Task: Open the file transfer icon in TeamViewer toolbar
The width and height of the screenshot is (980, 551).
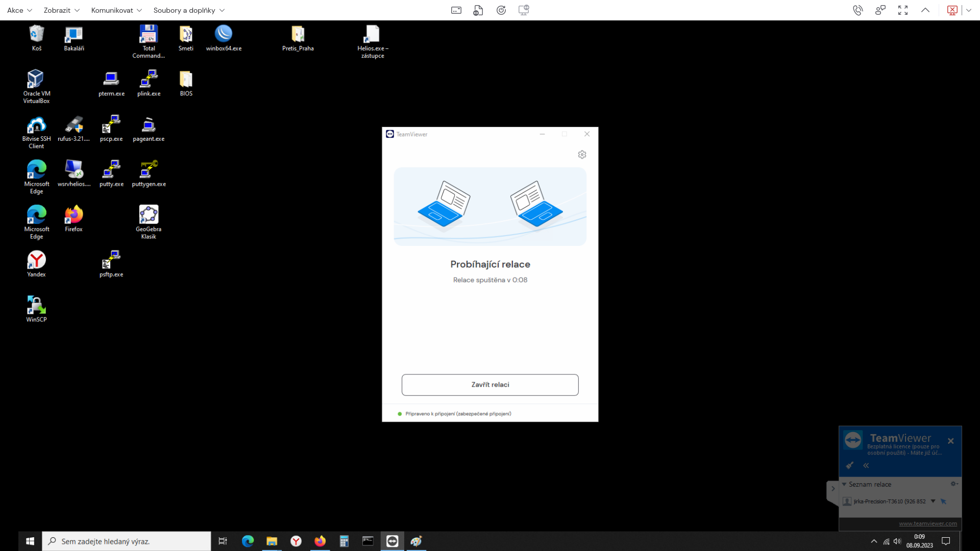Action: 478,10
